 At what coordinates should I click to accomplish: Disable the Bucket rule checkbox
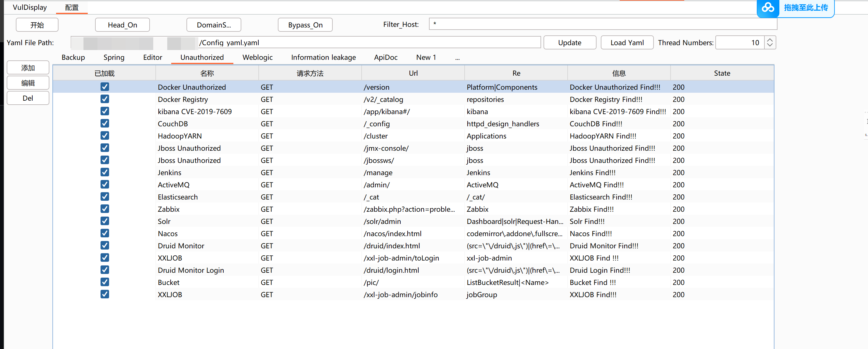pos(105,282)
